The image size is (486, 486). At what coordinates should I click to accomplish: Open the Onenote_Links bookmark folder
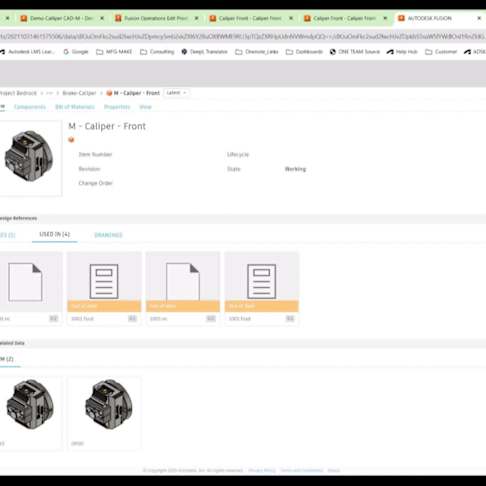tap(257, 52)
